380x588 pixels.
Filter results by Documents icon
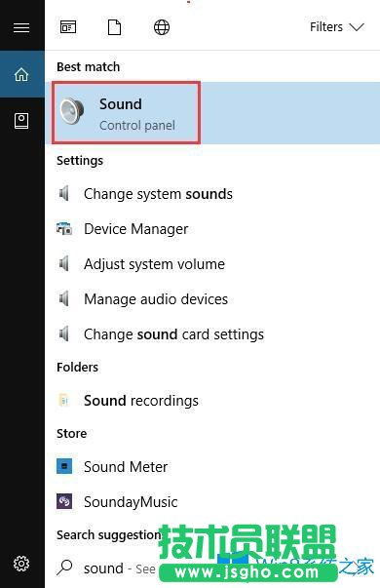pyautogui.click(x=114, y=27)
